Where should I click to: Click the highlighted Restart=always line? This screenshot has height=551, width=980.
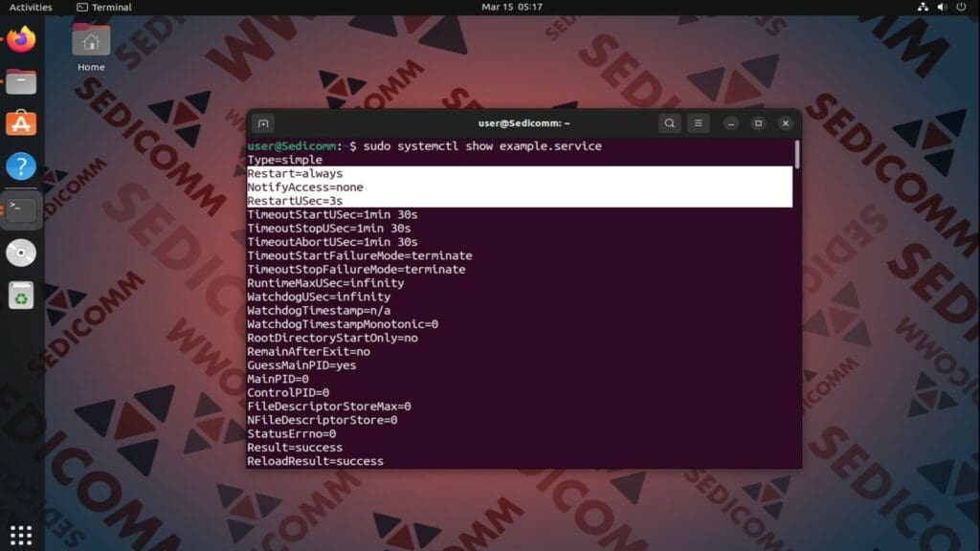tap(295, 174)
